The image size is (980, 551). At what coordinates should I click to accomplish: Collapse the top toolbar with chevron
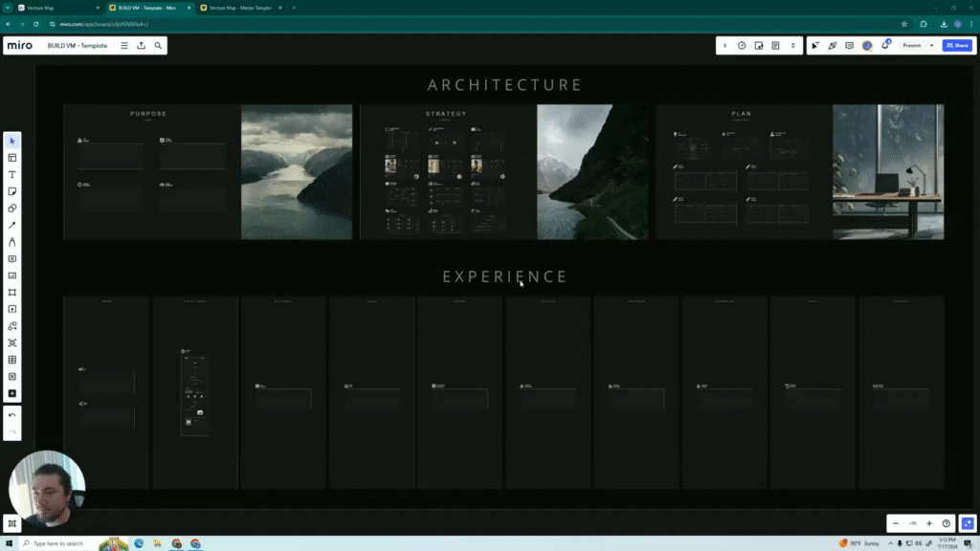(x=724, y=45)
